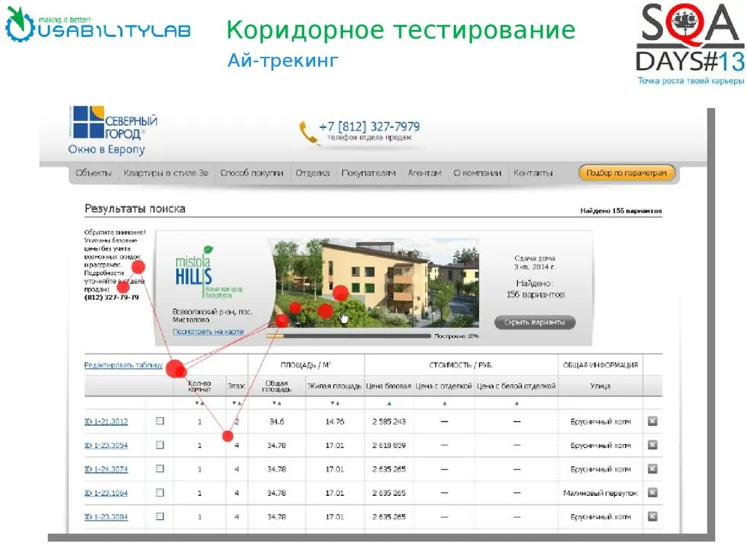Remove row with price 2 585 243
The height and width of the screenshot is (560, 747).
[653, 421]
